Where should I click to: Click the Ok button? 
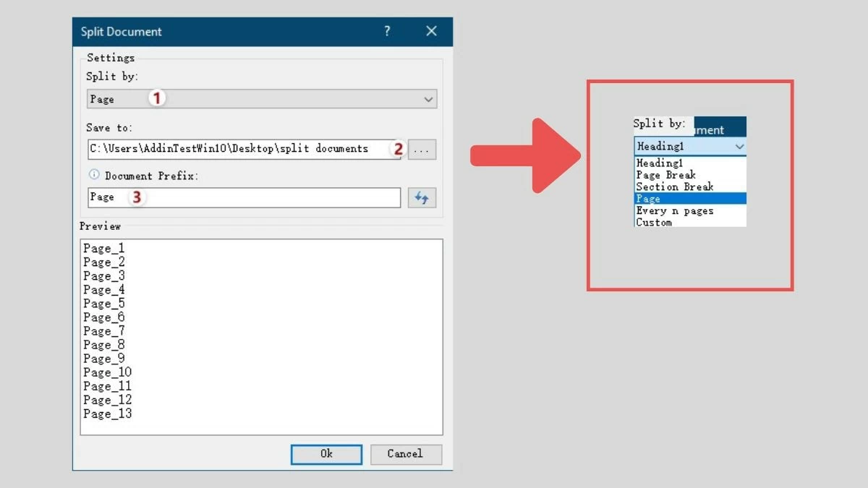pos(325,454)
